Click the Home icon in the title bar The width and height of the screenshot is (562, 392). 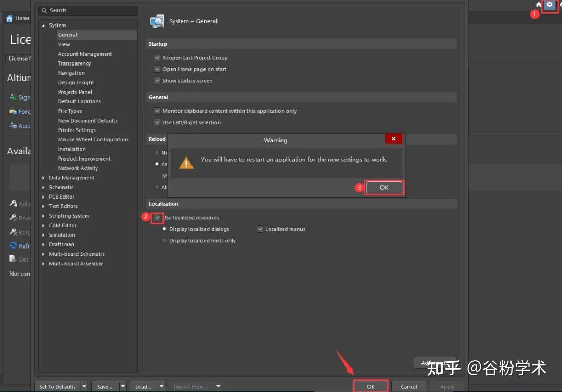538,6
